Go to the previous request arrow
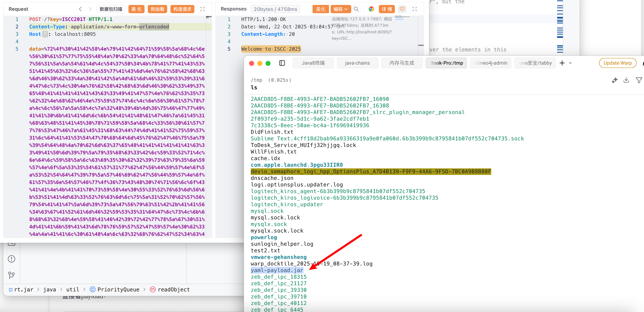 (x=80, y=9)
